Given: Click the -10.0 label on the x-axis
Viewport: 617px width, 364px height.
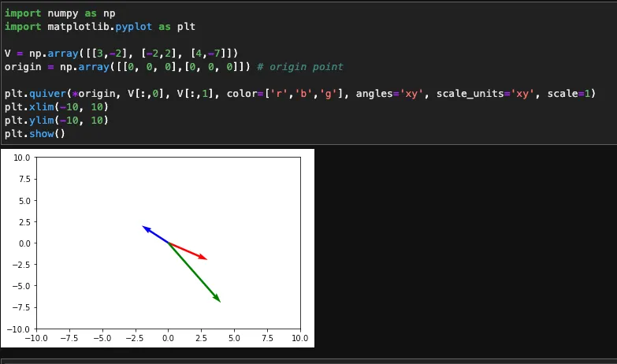Looking at the screenshot, I should point(35,339).
